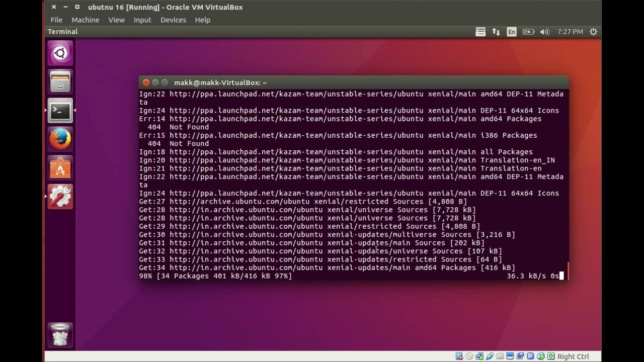Click optical drive status icon
644x362 pixels.
[469, 356]
